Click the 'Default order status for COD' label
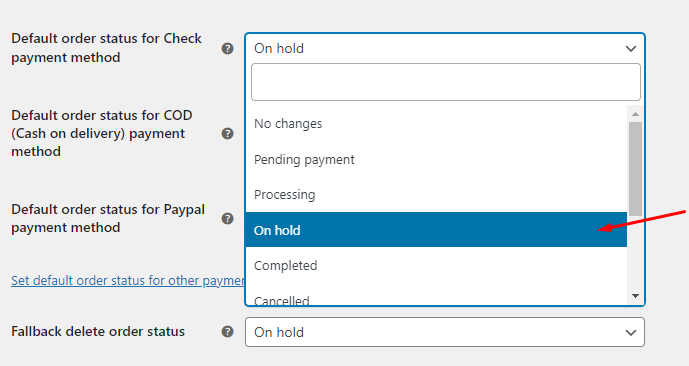 (102, 133)
